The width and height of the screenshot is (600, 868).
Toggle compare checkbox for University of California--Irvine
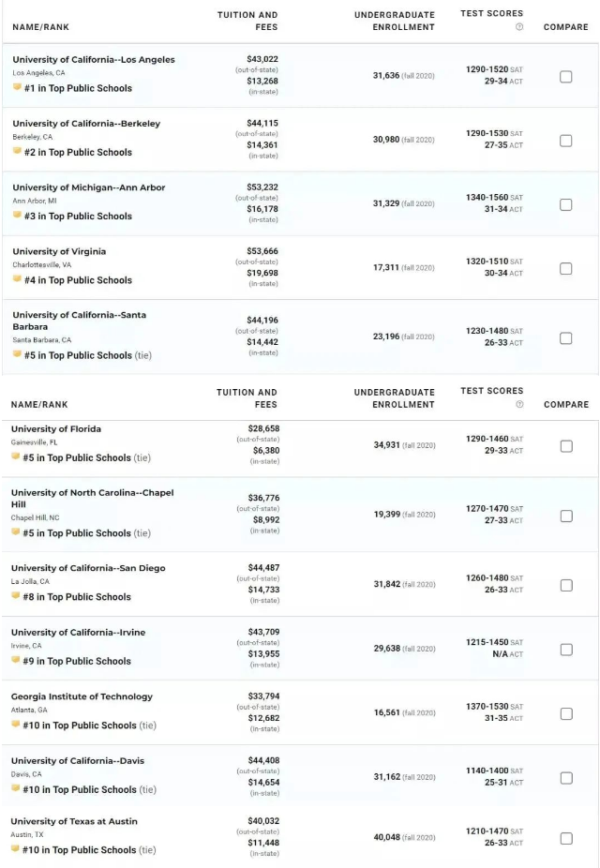coord(566,650)
